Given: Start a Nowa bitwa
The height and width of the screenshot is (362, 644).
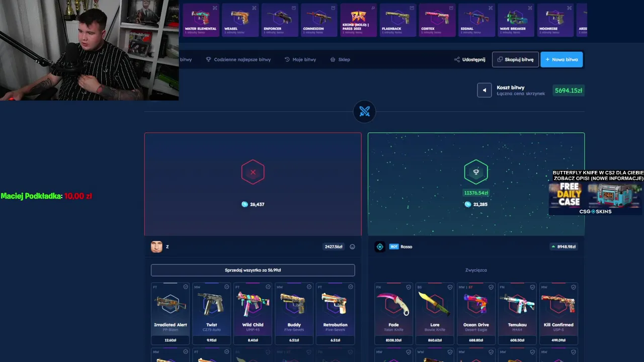Looking at the screenshot, I should [561, 59].
